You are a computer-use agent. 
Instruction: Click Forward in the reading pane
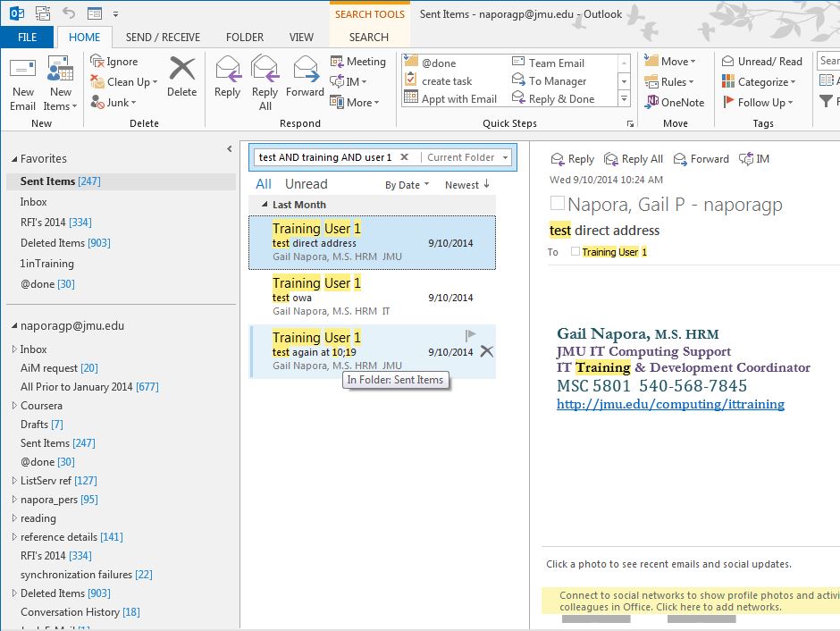pyautogui.click(x=701, y=159)
